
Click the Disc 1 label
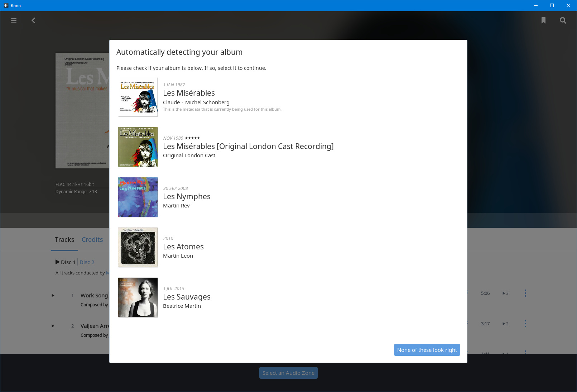68,262
